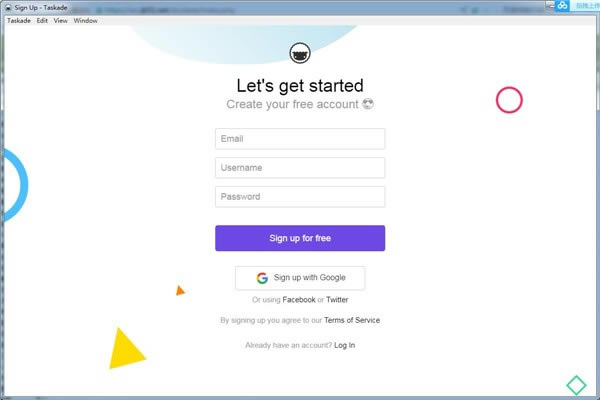This screenshot has height=400, width=600.
Task: Submit with Sign up for free button
Action: pos(300,238)
